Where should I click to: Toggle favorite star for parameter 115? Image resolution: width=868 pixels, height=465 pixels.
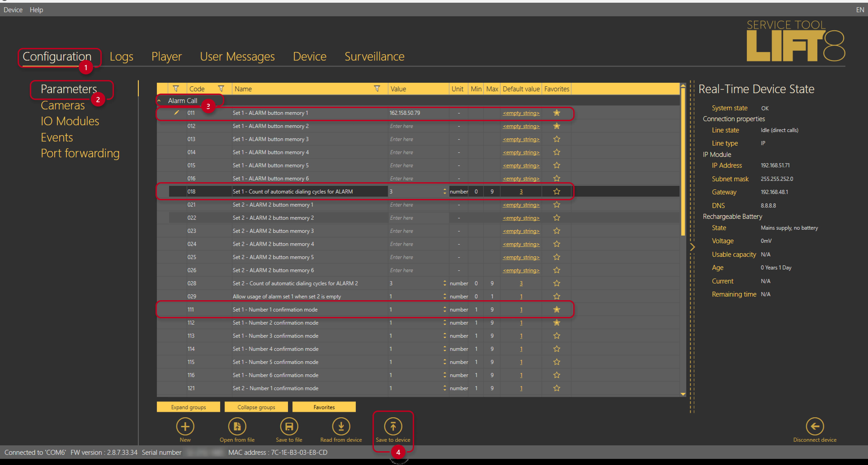557,362
